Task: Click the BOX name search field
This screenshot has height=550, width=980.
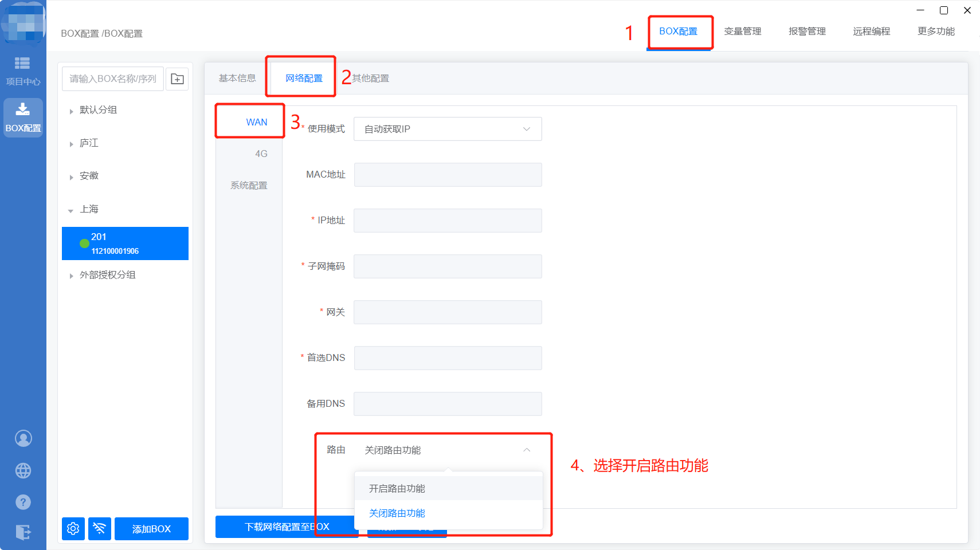Action: 113,79
